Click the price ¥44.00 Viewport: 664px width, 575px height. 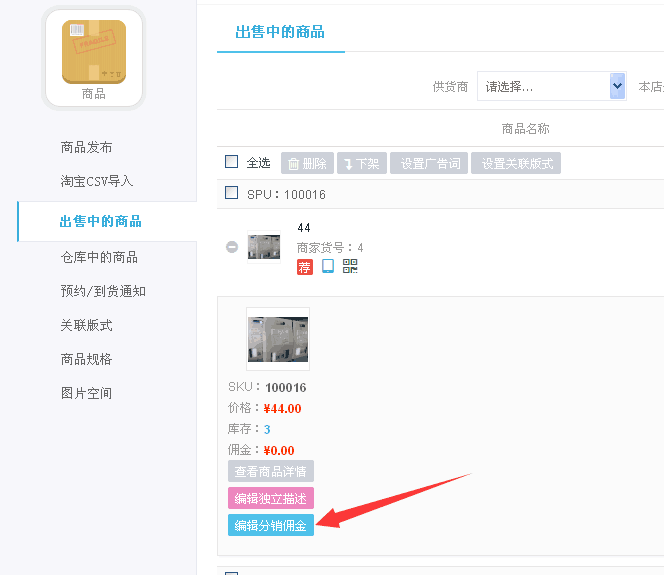click(282, 409)
